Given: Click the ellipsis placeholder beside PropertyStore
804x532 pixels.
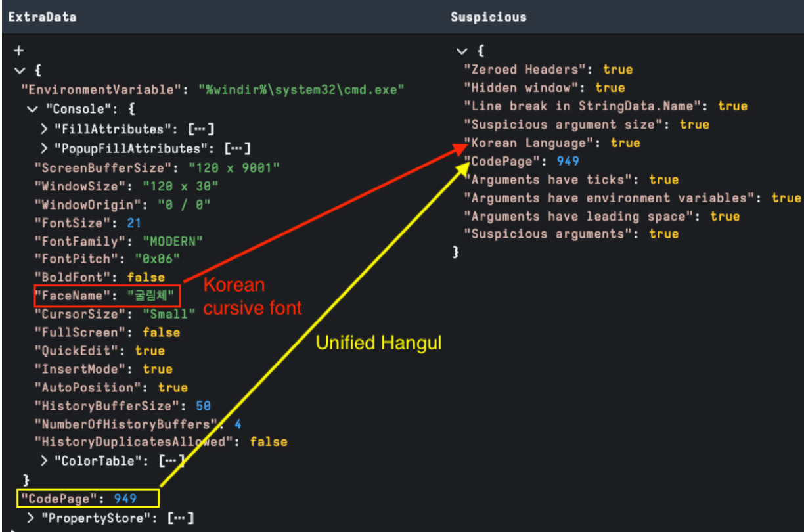Looking at the screenshot, I should point(180,518).
